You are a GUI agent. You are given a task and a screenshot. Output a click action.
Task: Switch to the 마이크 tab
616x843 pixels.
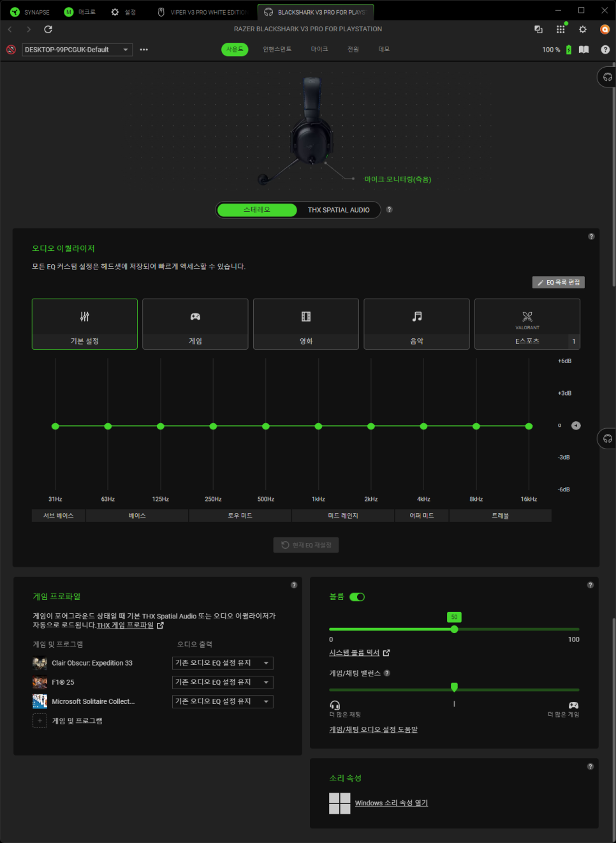[319, 50]
